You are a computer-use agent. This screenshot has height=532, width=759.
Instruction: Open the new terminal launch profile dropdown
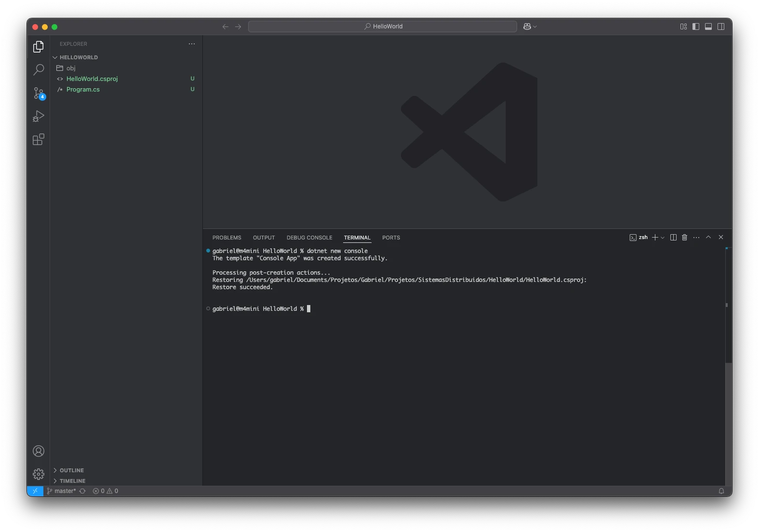point(663,238)
